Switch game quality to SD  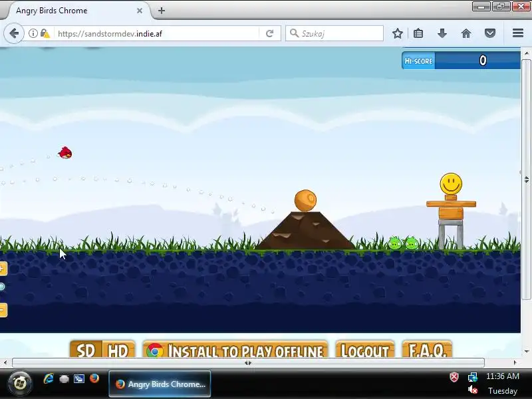tap(86, 350)
